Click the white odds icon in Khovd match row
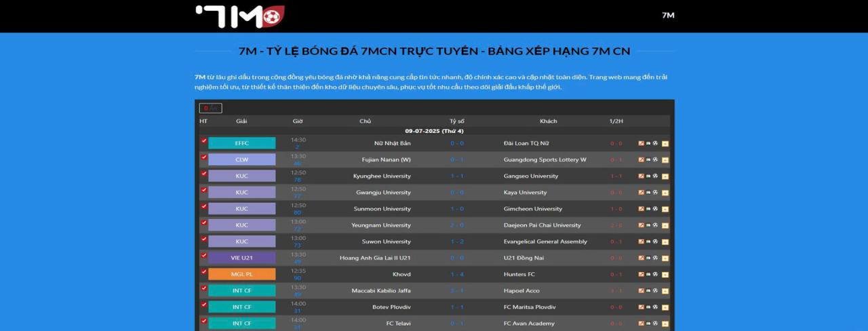The height and width of the screenshot is (331, 868). click(x=648, y=275)
